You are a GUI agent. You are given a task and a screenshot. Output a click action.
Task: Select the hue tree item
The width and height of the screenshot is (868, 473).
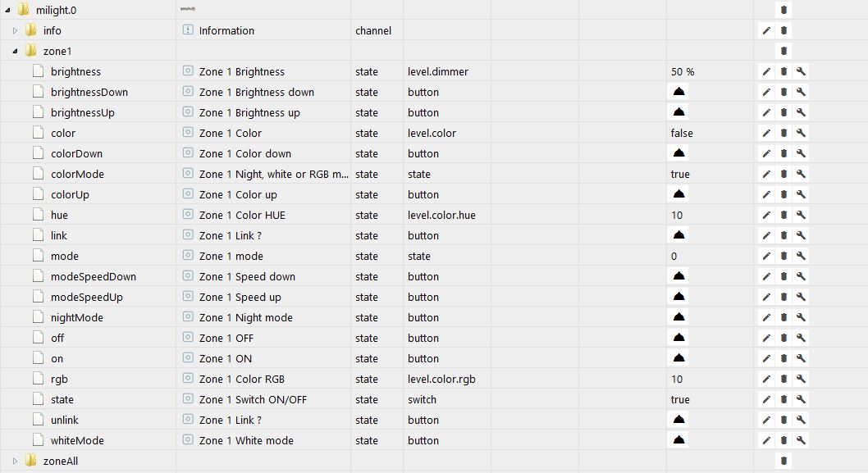[59, 216]
